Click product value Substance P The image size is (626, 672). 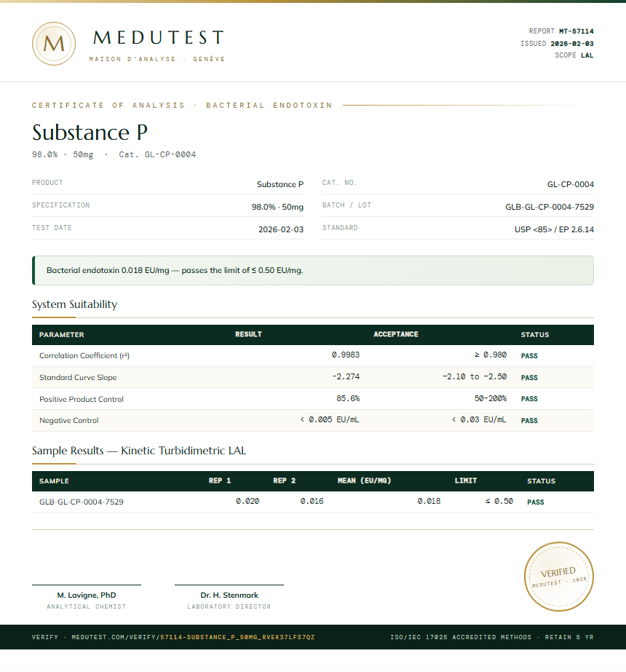coord(280,184)
